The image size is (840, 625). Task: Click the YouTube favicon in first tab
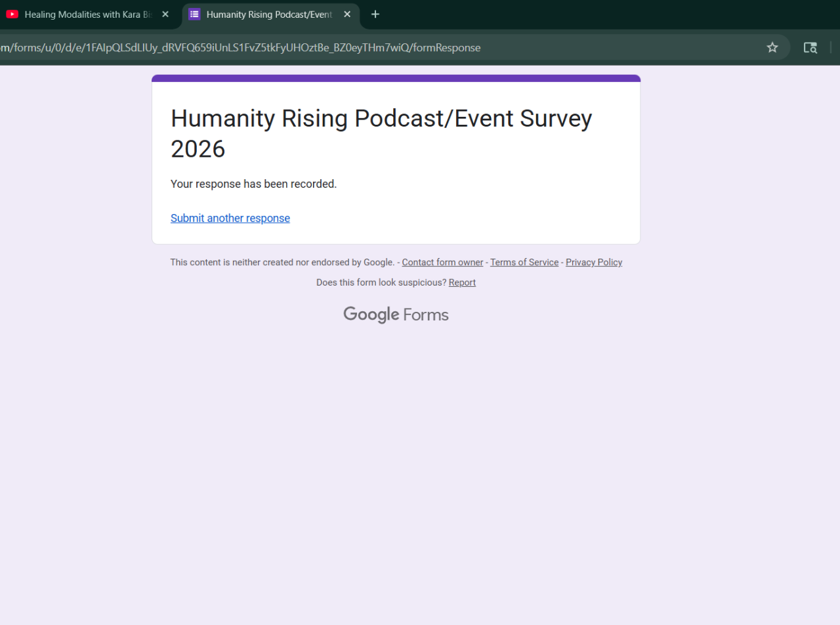pos(12,14)
